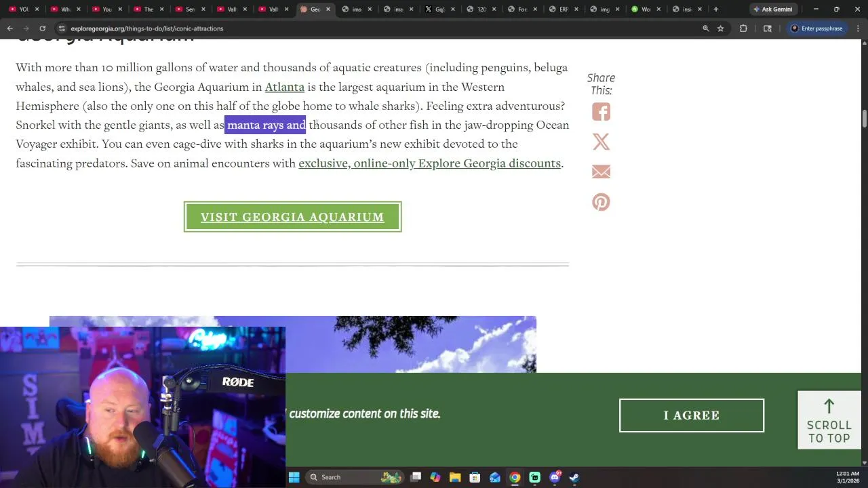
Task: View site information icon in address bar
Action: (x=62, y=28)
